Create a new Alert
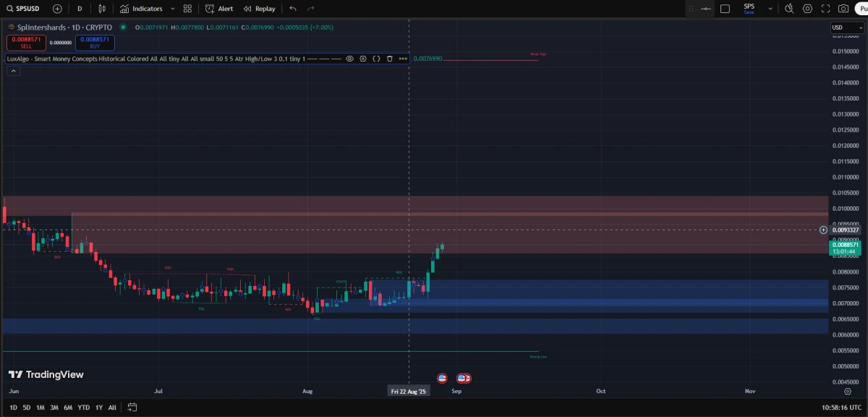Viewport: 868px width, 417px height. (x=219, y=9)
